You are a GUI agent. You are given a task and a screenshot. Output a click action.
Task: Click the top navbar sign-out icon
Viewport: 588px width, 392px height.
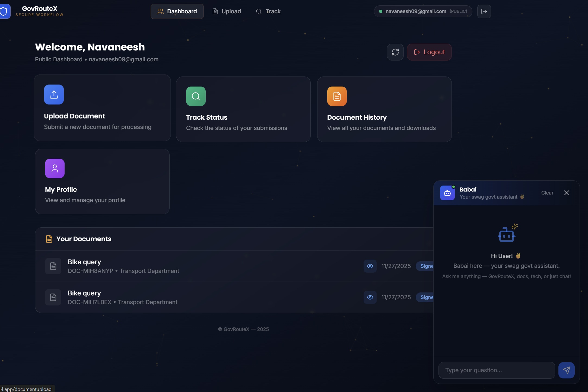pos(484,11)
